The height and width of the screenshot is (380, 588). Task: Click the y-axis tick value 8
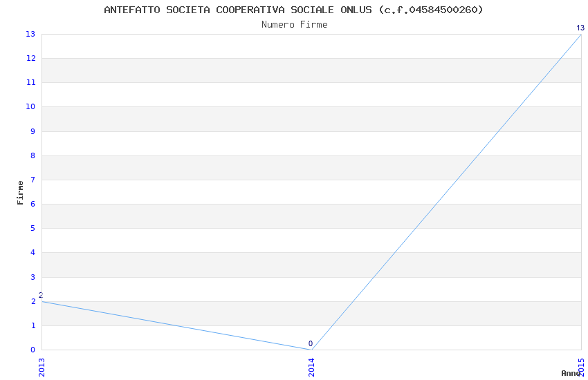coord(33,155)
